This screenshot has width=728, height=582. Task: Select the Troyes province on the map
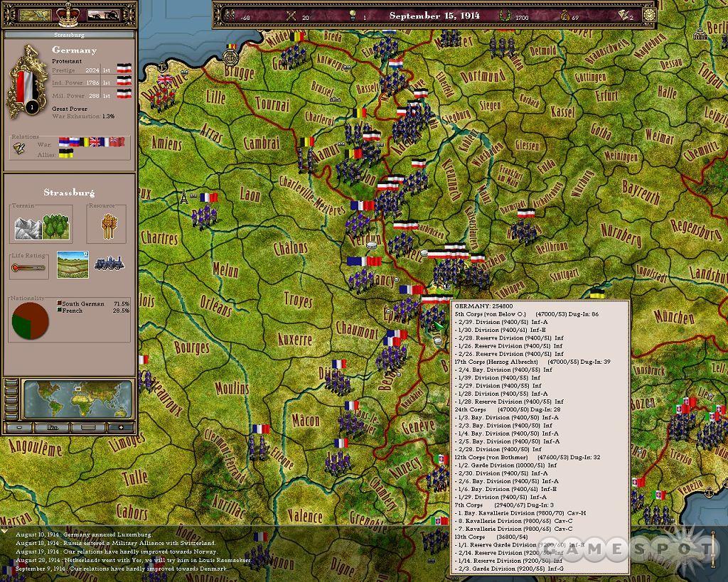click(298, 299)
